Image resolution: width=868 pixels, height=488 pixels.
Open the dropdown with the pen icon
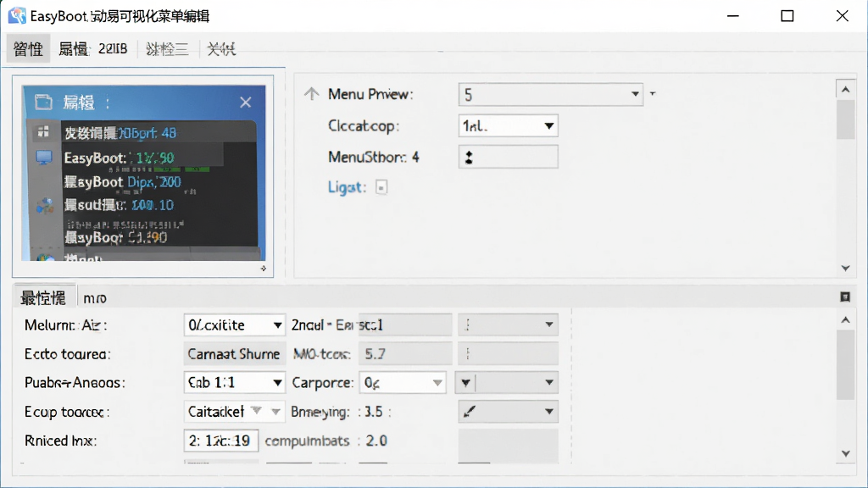[509, 412]
